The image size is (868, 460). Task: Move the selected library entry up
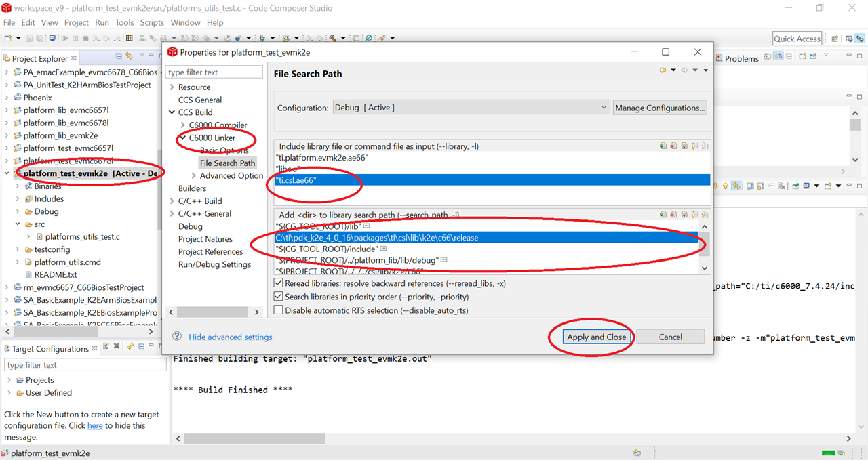(x=694, y=146)
